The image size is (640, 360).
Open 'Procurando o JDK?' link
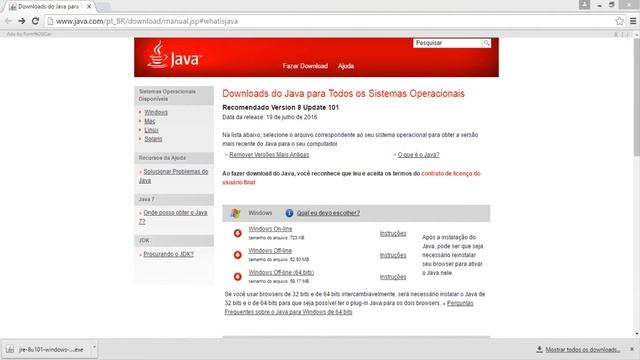coord(168,254)
